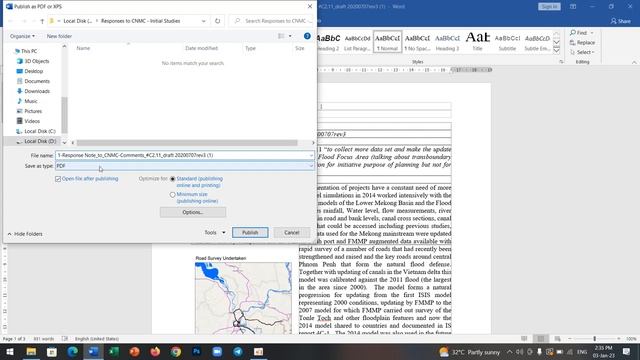The width and height of the screenshot is (640, 360).
Task: Open dialog help question mark icon
Action: (x=307, y=36)
